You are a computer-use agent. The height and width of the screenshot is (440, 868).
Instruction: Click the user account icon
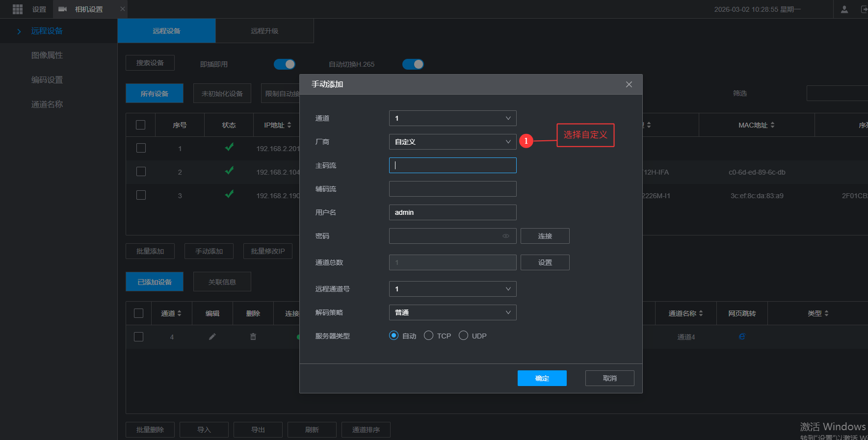click(x=844, y=9)
